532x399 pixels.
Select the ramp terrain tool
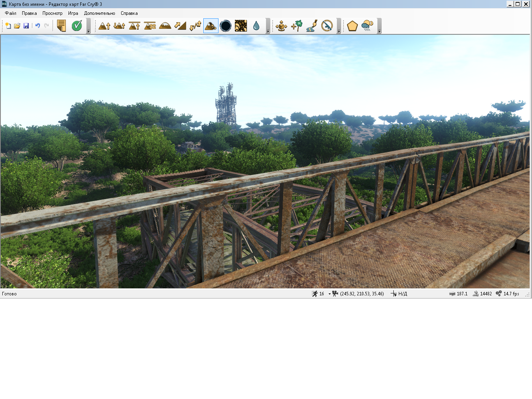[180, 26]
